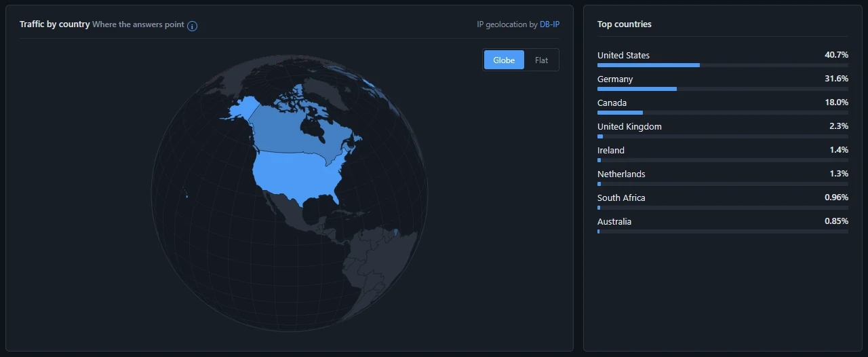Select the Australia entry in Top countries
Screen dimensions: 868x357
click(722, 225)
